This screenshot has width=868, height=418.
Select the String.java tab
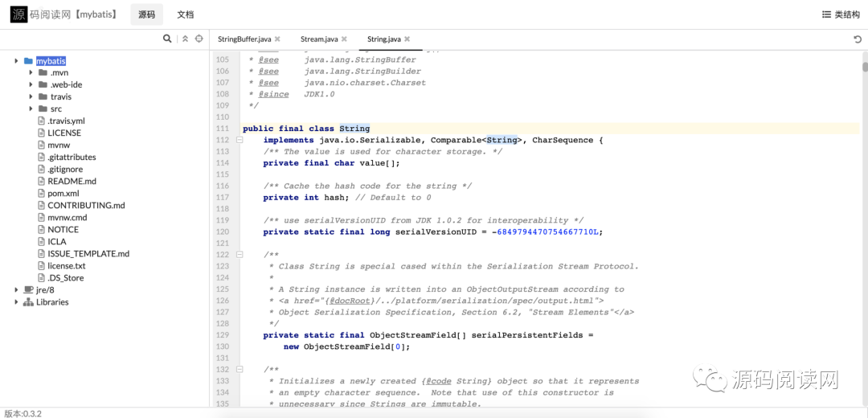point(384,39)
